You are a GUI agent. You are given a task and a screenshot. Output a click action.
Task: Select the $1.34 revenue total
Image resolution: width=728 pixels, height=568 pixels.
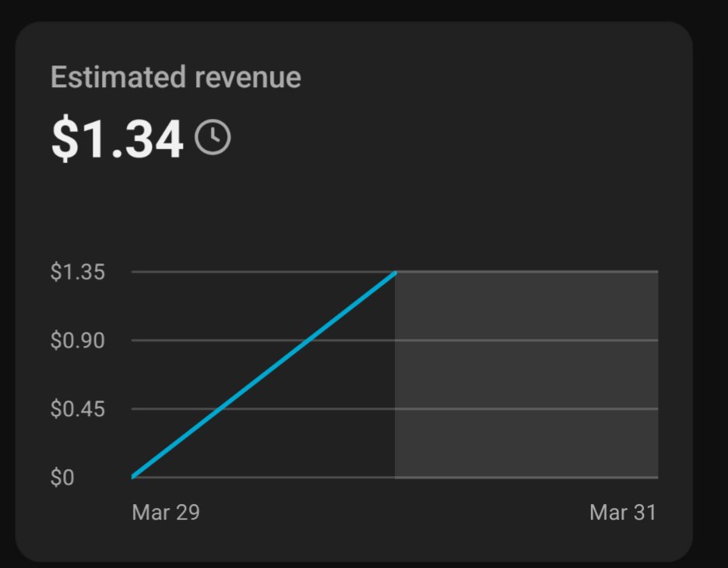click(118, 138)
